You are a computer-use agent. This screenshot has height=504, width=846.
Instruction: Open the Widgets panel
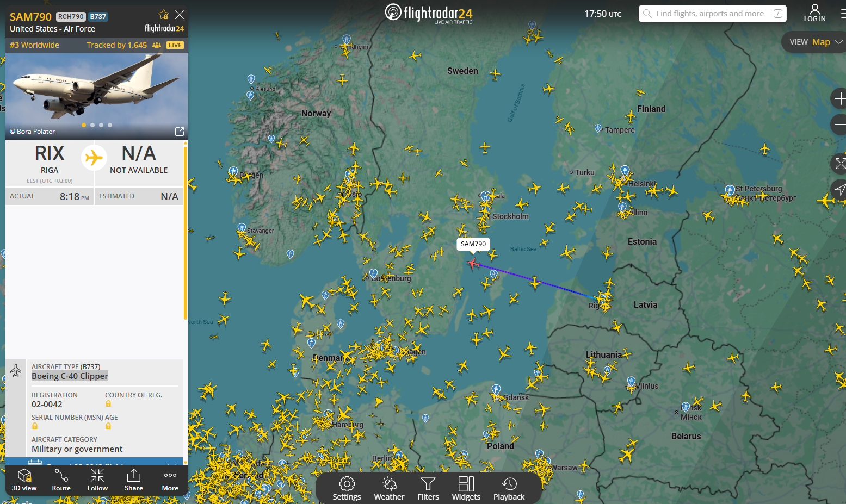[466, 488]
